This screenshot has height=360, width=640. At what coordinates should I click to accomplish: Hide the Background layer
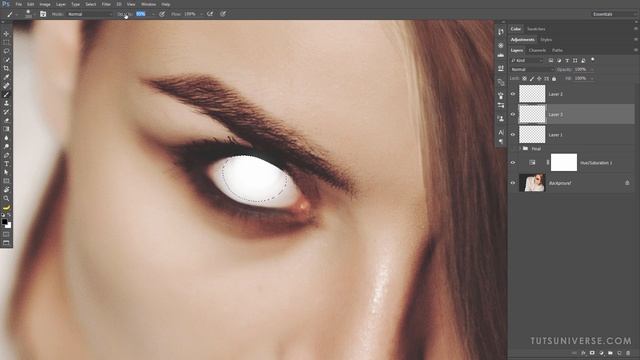(513, 183)
